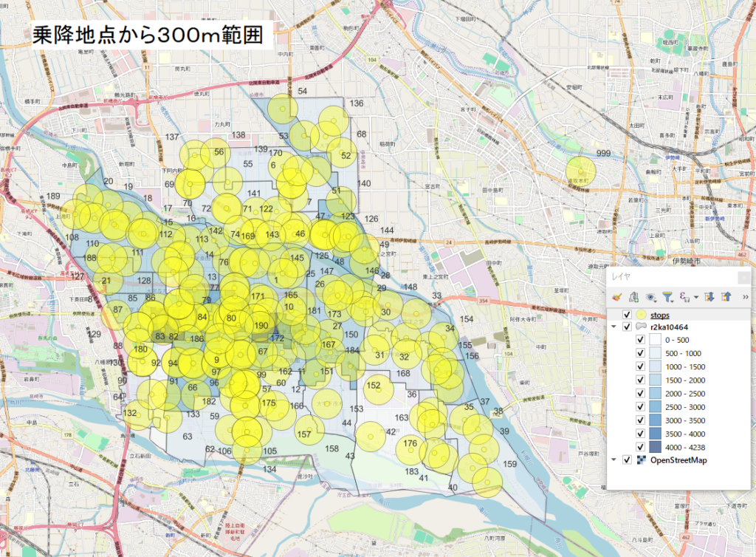The image size is (756, 557).
Task: Open the Manage Map Themes eye icon
Action: click(651, 297)
